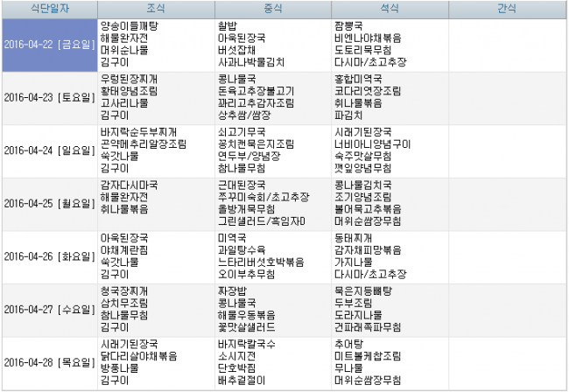This screenshot has height=392, width=569.
Task: Click the 2016-04-23 [토요일] date cell
Action: [x=49, y=98]
